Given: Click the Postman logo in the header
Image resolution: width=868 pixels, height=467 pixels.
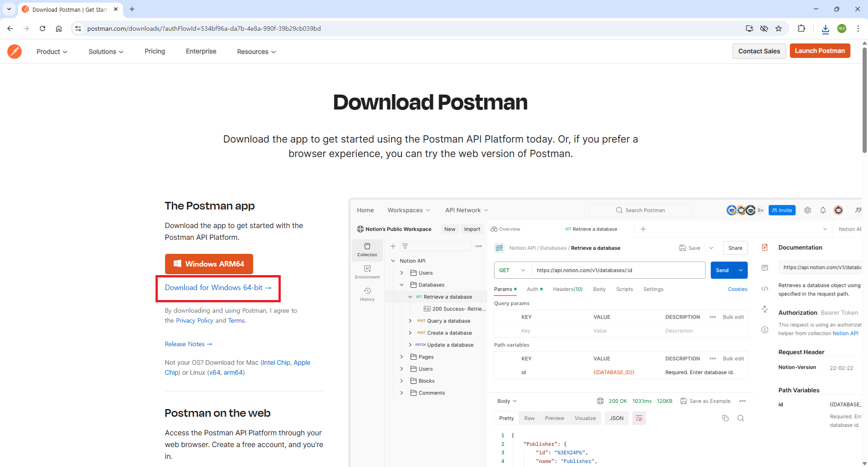Looking at the screenshot, I should pyautogui.click(x=14, y=52).
